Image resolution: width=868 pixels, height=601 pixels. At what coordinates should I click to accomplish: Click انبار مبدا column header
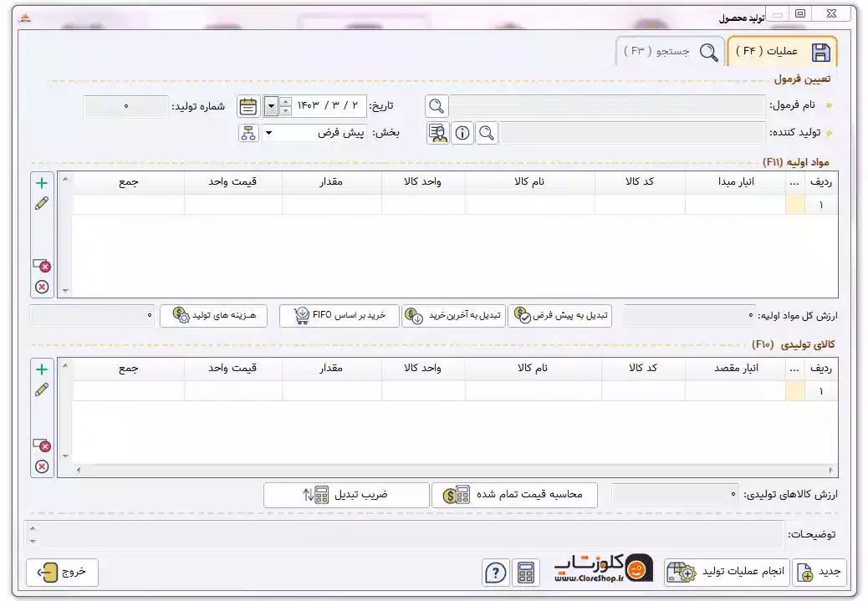[x=735, y=181]
